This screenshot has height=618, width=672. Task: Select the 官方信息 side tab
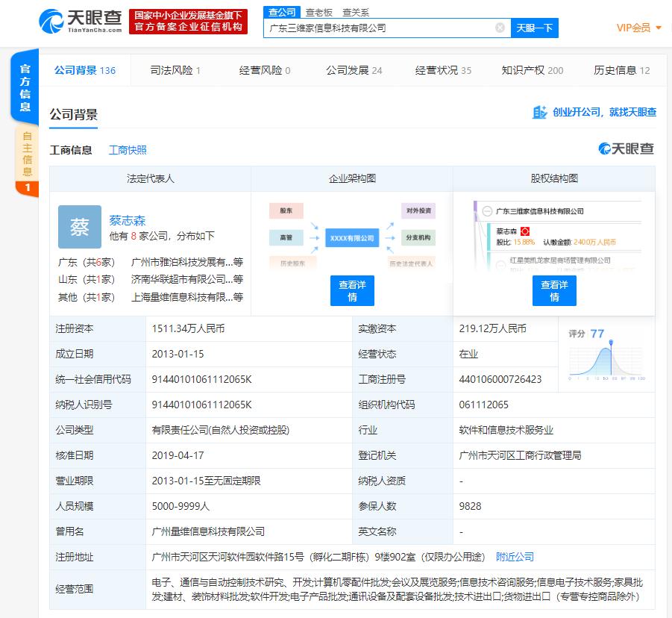tap(25, 87)
